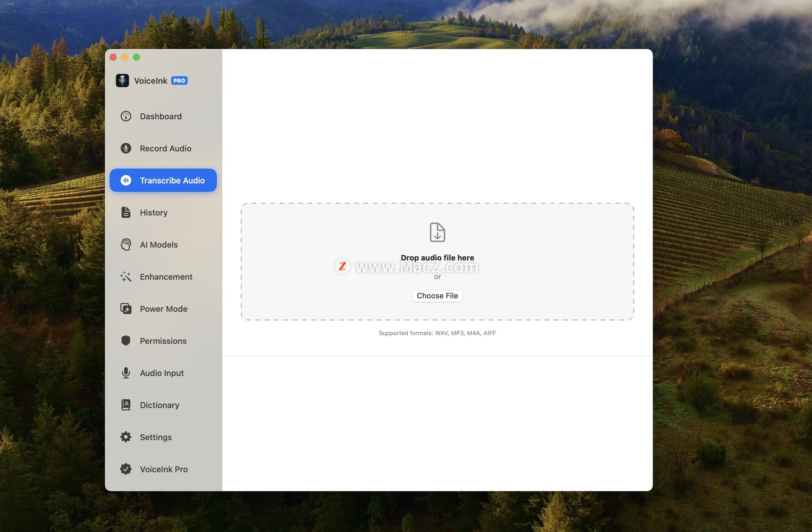812x532 pixels.
Task: Click the Power Mode icon
Action: pos(126,309)
